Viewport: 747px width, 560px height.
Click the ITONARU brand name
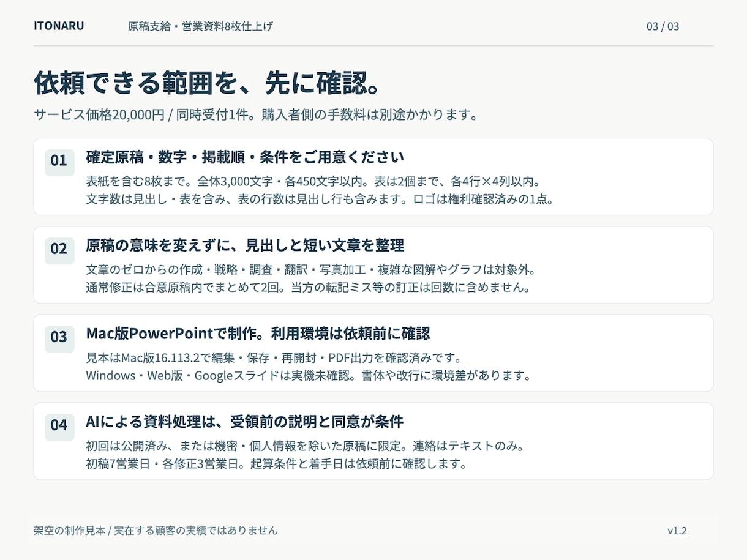[59, 26]
